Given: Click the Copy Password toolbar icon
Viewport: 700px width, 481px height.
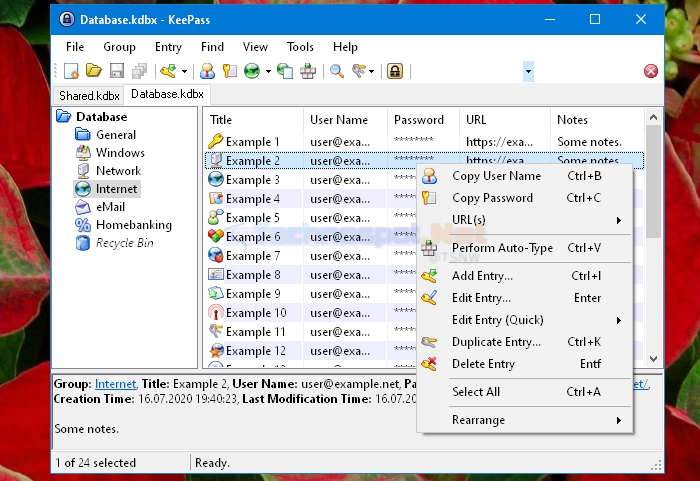Looking at the screenshot, I should point(229,71).
